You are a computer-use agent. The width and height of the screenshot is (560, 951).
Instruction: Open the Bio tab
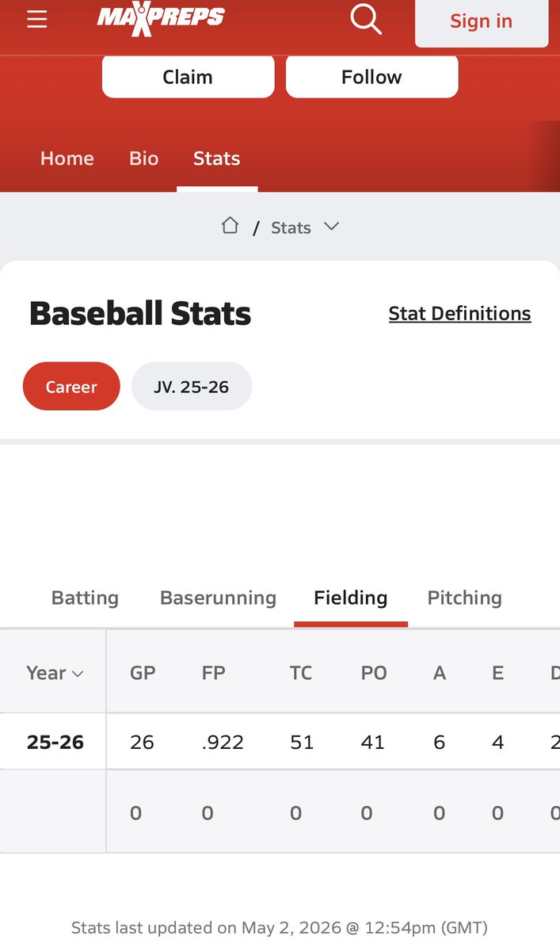point(144,158)
